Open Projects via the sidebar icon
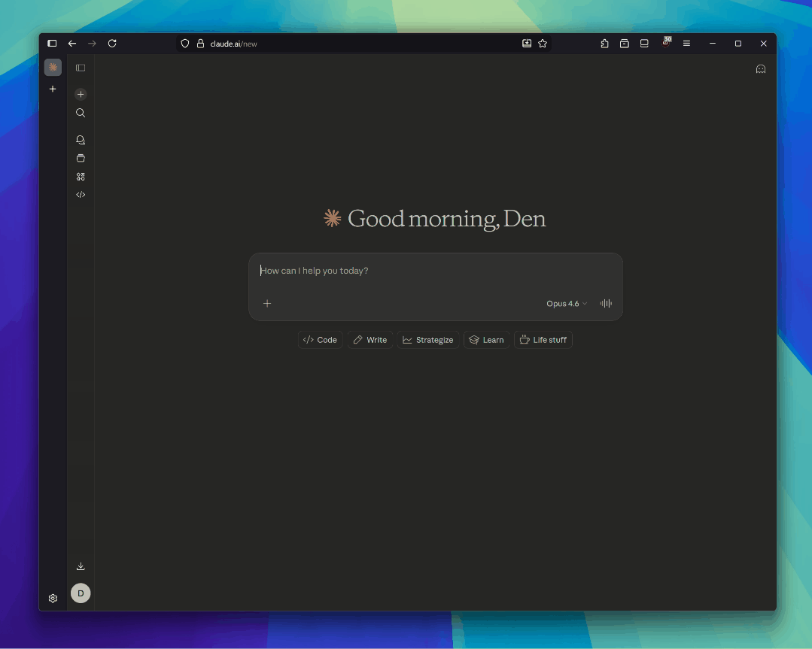 81,158
